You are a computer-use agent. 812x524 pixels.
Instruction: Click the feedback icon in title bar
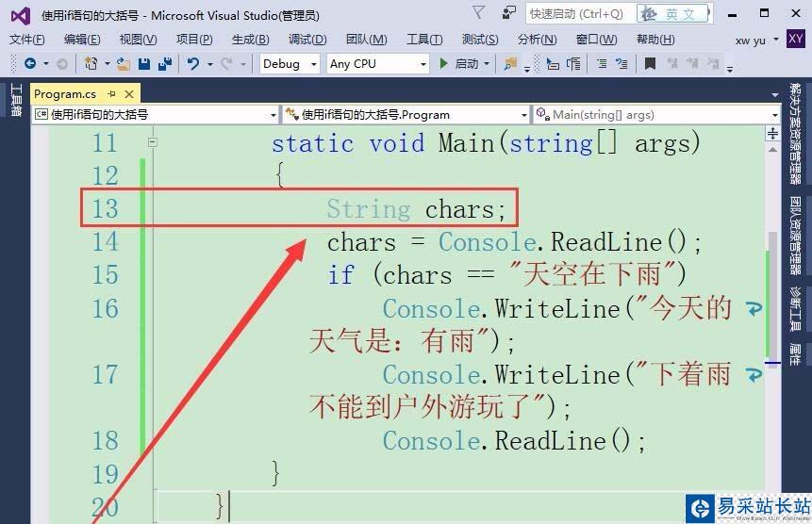click(509, 12)
